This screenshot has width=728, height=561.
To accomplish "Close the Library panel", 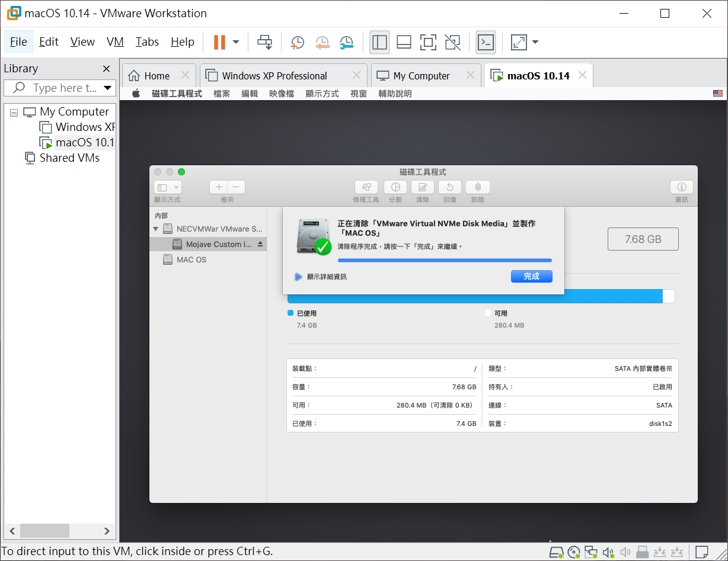I will click(107, 69).
